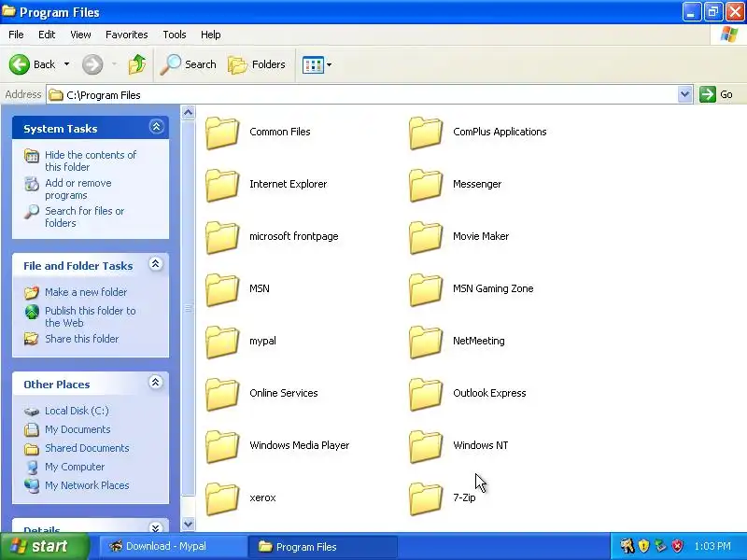The width and height of the screenshot is (747, 560).
Task: Click the C:\Program Files address field
Action: point(362,95)
